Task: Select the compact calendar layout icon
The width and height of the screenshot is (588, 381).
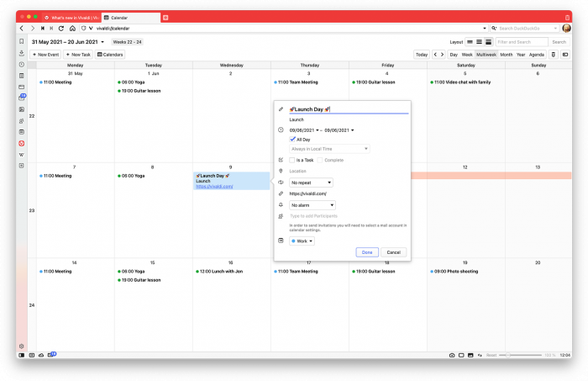Action: pos(479,42)
